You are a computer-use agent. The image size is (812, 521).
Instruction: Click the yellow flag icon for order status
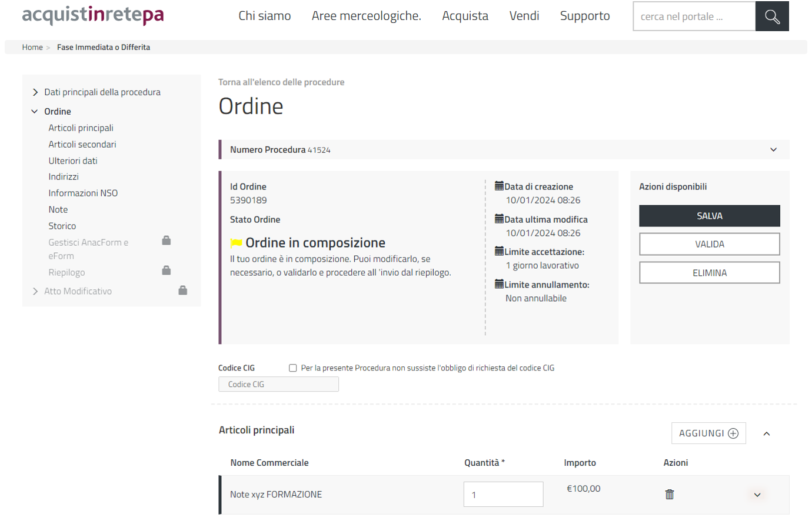point(236,243)
